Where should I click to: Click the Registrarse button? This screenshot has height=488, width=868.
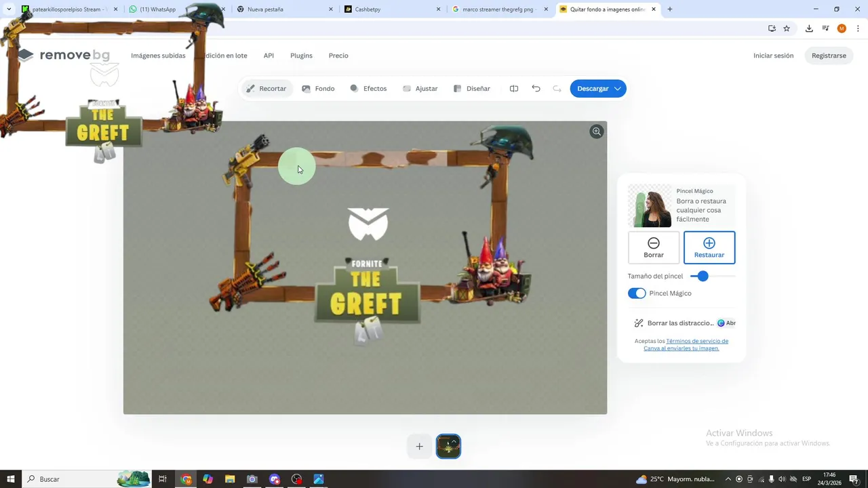(829, 56)
